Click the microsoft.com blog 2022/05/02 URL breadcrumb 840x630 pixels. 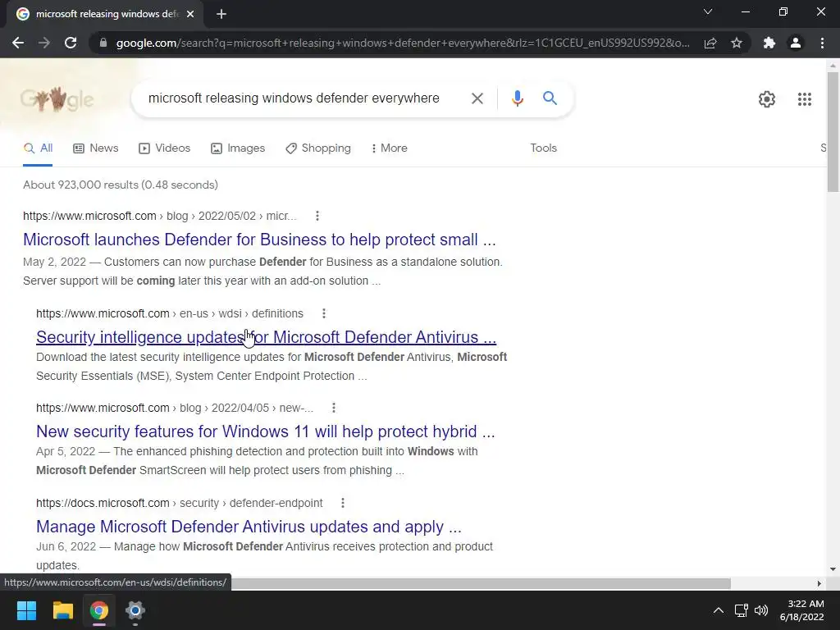coord(160,216)
